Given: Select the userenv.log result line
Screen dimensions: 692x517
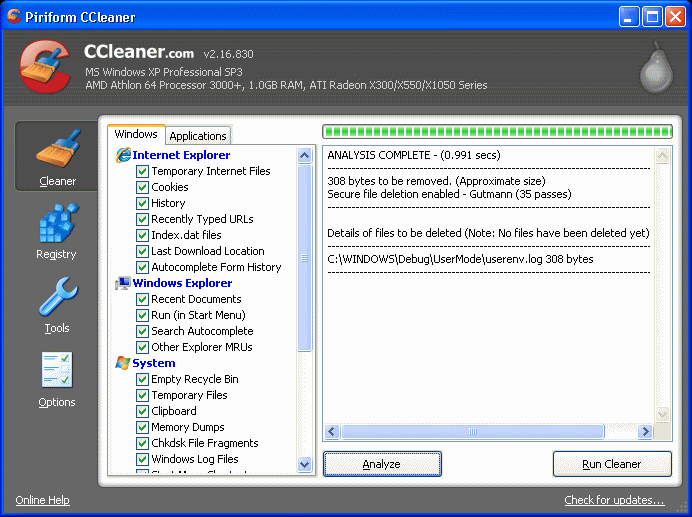Looking at the screenshot, I should [x=460, y=259].
